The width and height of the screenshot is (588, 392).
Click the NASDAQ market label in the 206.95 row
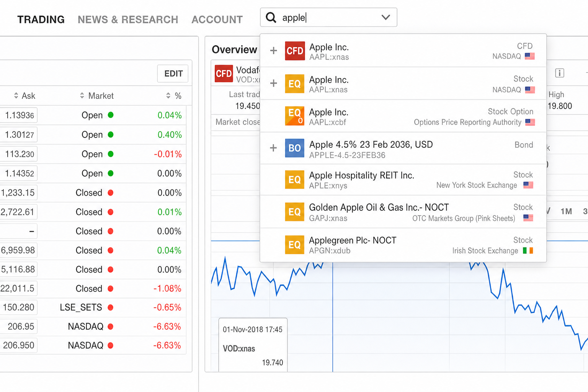86,327
